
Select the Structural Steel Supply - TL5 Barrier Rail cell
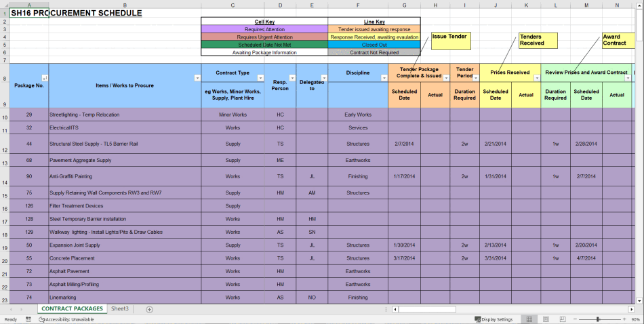125,144
